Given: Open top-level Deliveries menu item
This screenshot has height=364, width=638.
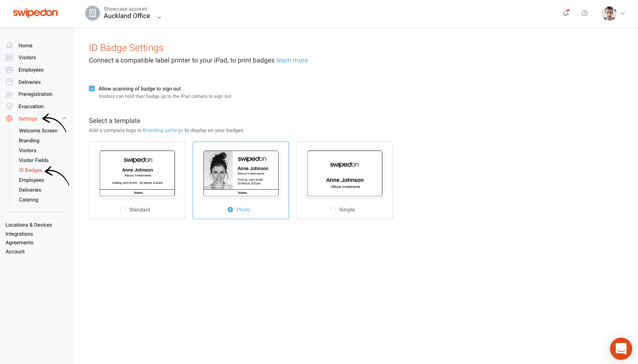Looking at the screenshot, I should click(30, 82).
